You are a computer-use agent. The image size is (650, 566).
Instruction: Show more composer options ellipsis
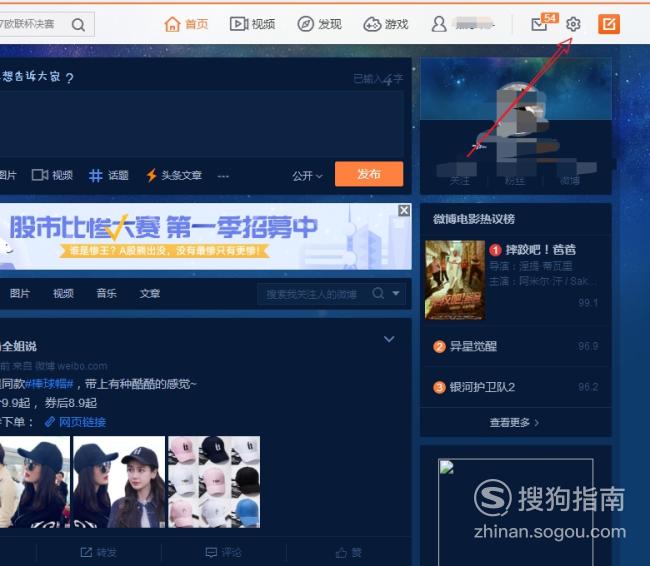click(x=223, y=176)
